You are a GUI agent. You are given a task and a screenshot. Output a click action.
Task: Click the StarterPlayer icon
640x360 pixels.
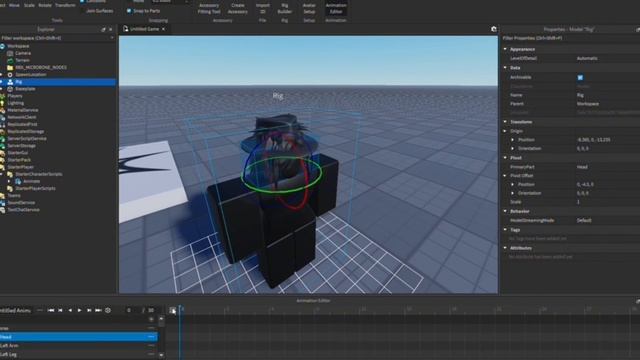[3, 167]
